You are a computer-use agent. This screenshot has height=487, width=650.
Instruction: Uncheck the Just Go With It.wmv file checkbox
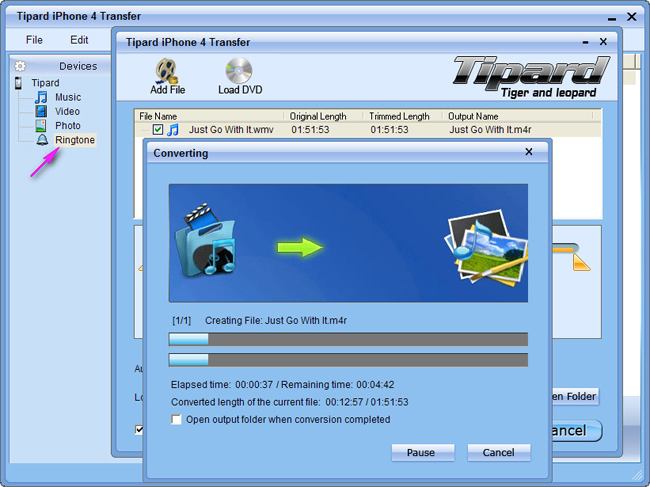[x=158, y=129]
